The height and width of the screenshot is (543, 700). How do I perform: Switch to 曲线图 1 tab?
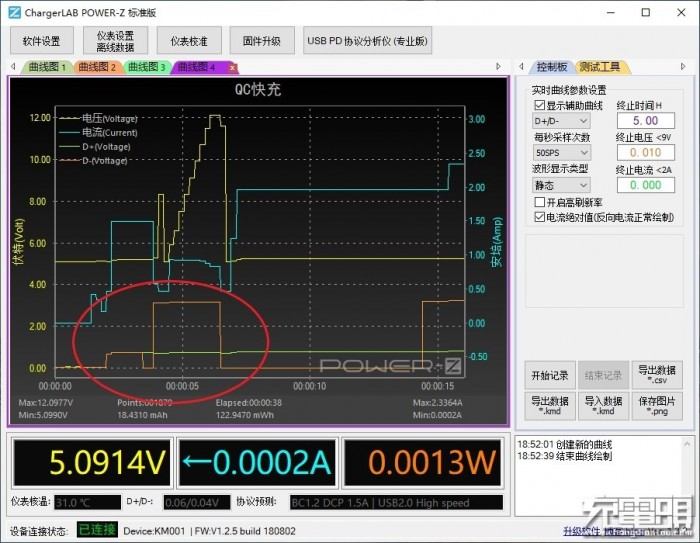coord(47,67)
